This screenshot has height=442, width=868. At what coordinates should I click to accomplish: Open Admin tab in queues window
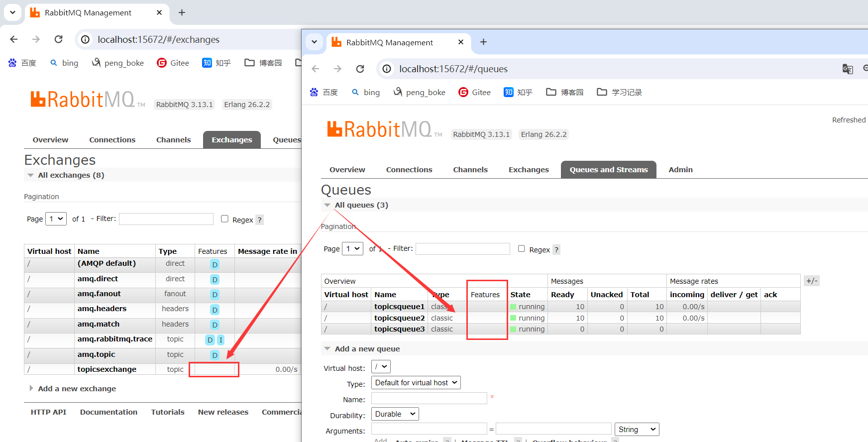680,170
